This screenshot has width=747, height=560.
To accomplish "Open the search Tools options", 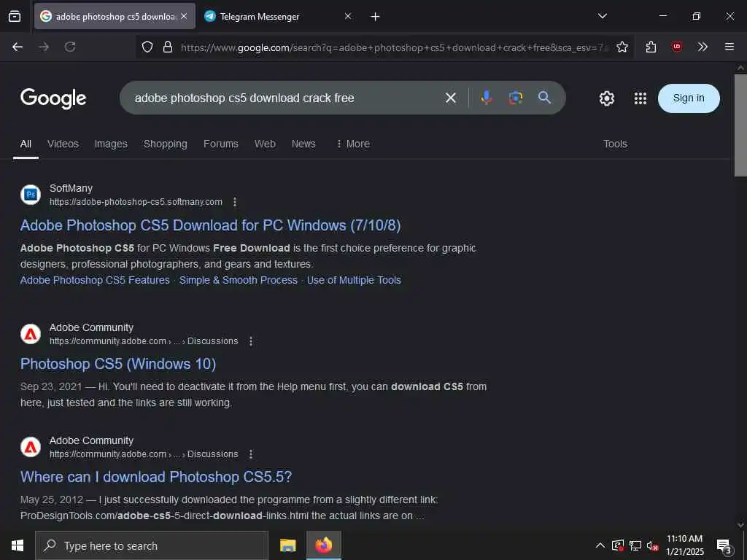I will (615, 144).
